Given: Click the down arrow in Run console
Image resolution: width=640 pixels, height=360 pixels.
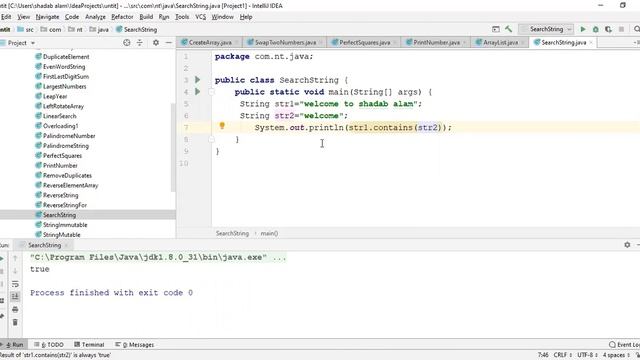Looking at the screenshot, I should click(15, 271).
